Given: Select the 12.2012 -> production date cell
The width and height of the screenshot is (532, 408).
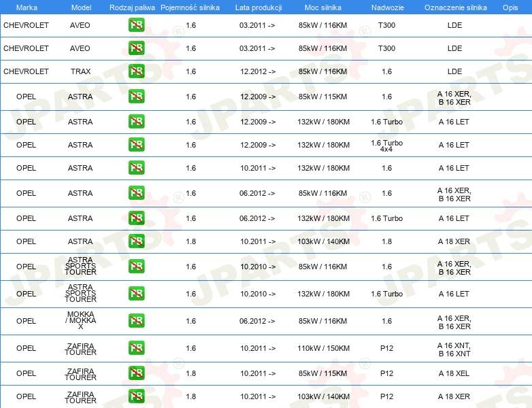Looking at the screenshot, I should pos(258,71).
